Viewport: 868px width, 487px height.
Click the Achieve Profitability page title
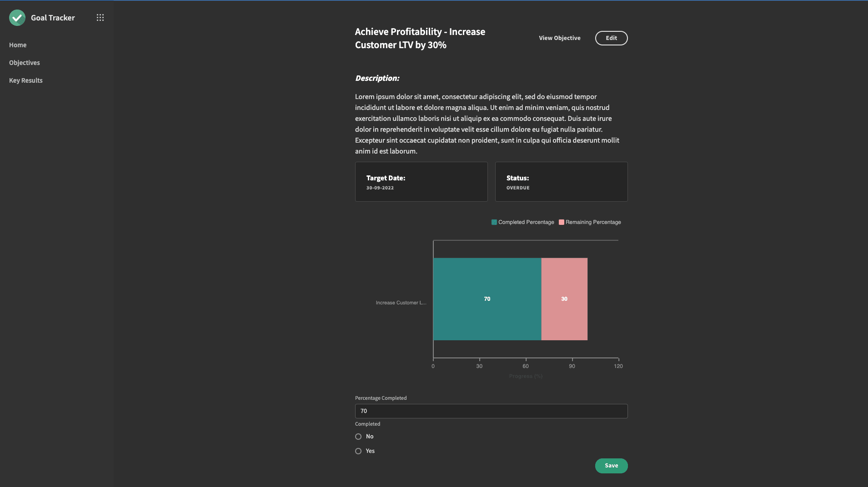(420, 38)
